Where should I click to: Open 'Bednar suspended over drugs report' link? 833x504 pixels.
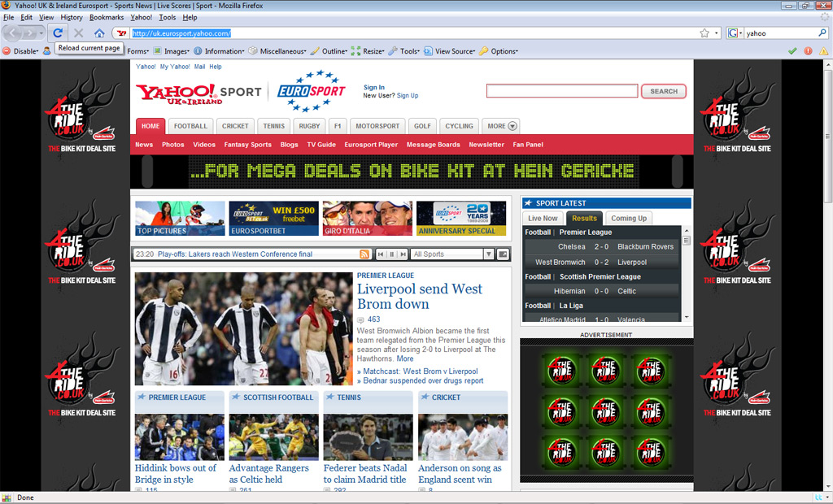423,380
